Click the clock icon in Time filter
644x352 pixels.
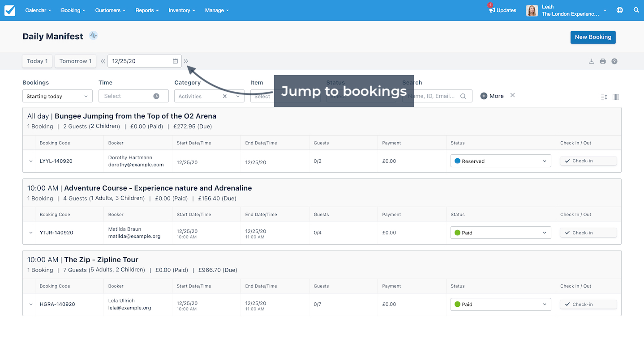pos(156,96)
